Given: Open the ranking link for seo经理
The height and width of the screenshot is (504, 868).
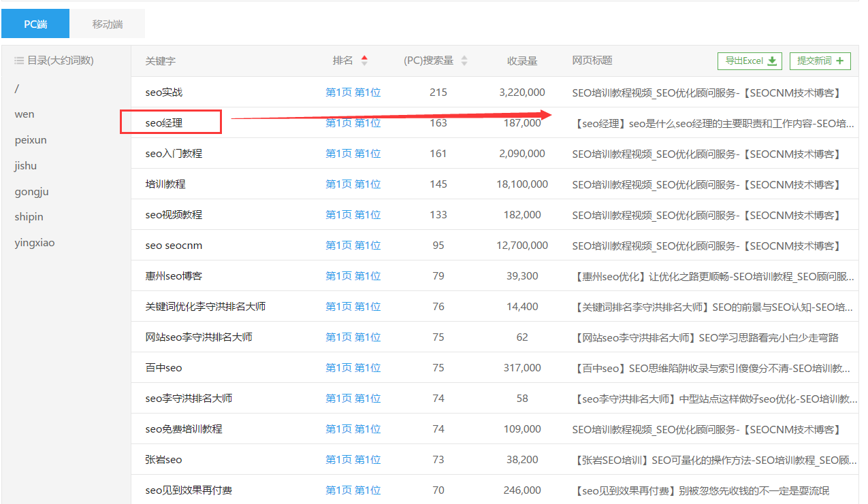Looking at the screenshot, I should tap(353, 123).
